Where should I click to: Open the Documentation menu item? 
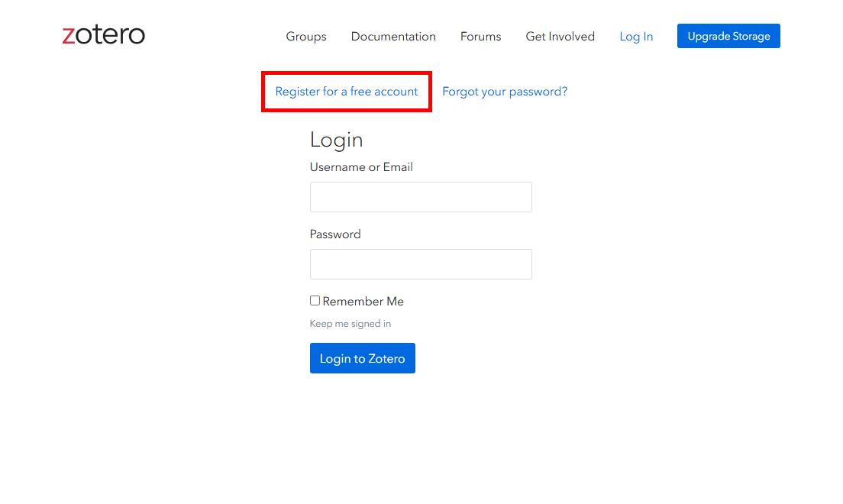point(393,37)
